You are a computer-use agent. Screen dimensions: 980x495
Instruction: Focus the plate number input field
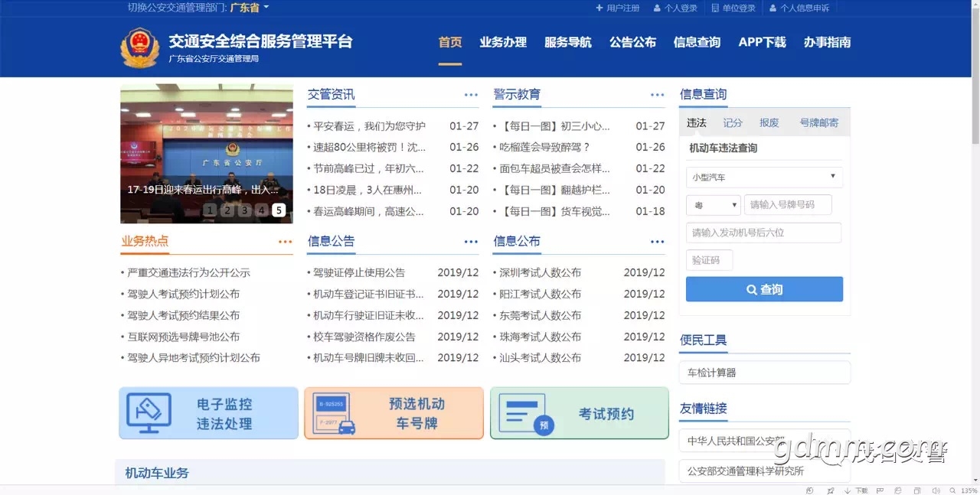pyautogui.click(x=788, y=205)
